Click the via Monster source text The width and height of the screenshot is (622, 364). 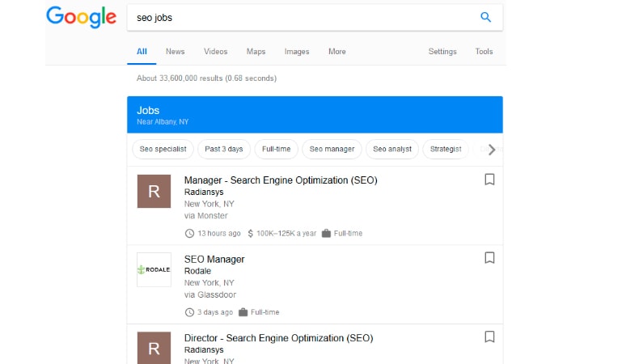pyautogui.click(x=206, y=216)
